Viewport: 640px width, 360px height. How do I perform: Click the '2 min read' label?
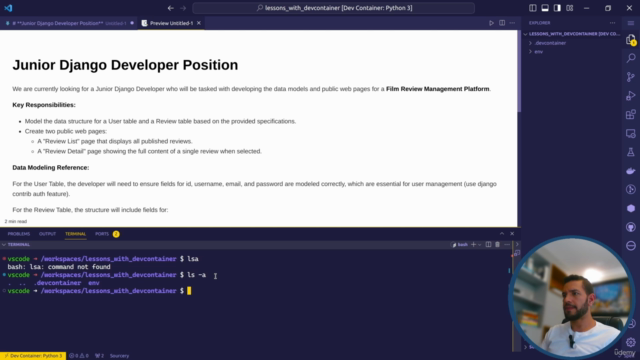[x=16, y=221]
